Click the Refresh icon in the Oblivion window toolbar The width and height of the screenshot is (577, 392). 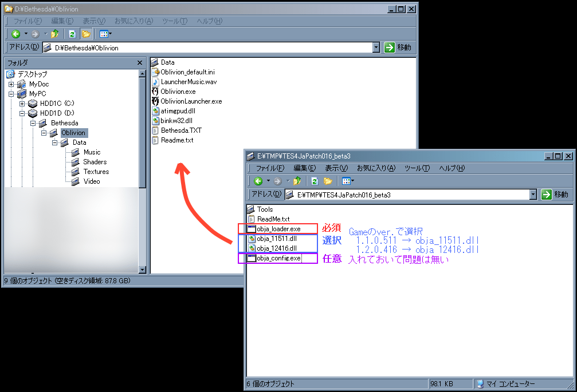[x=72, y=34]
